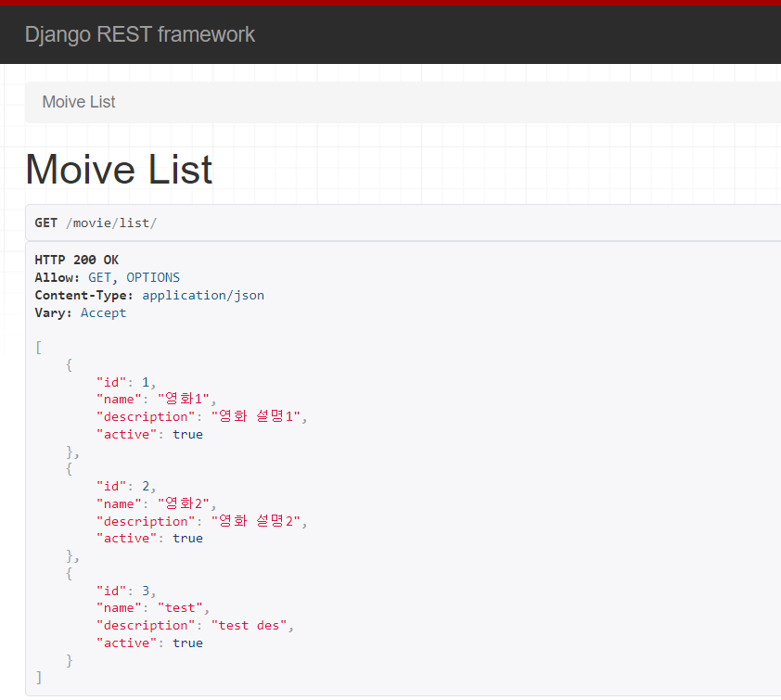Click the HTTP 200 OK status line
This screenshot has height=700, width=781.
[77, 260]
